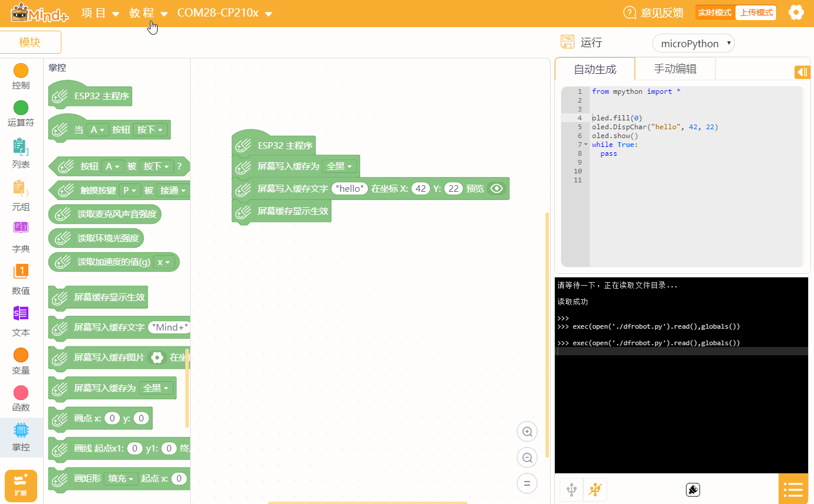Click the 扩展 extension button
This screenshot has width=814, height=504.
[21, 486]
